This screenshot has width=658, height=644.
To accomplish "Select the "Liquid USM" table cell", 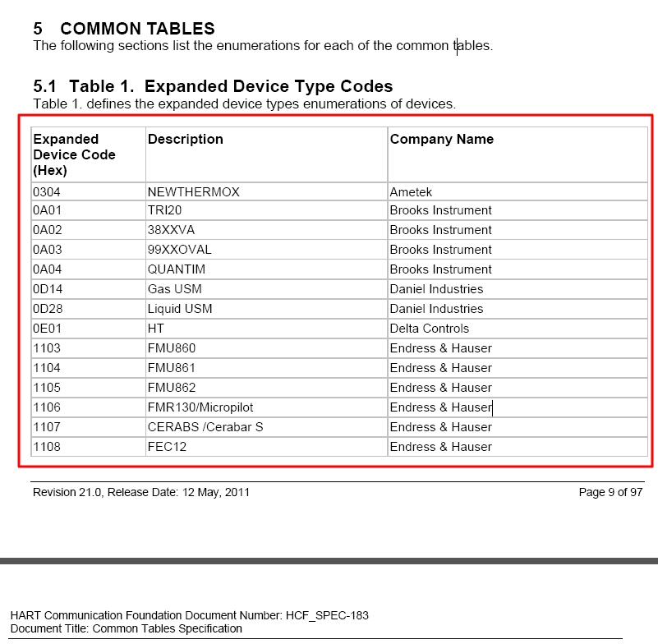I will pos(180,309).
